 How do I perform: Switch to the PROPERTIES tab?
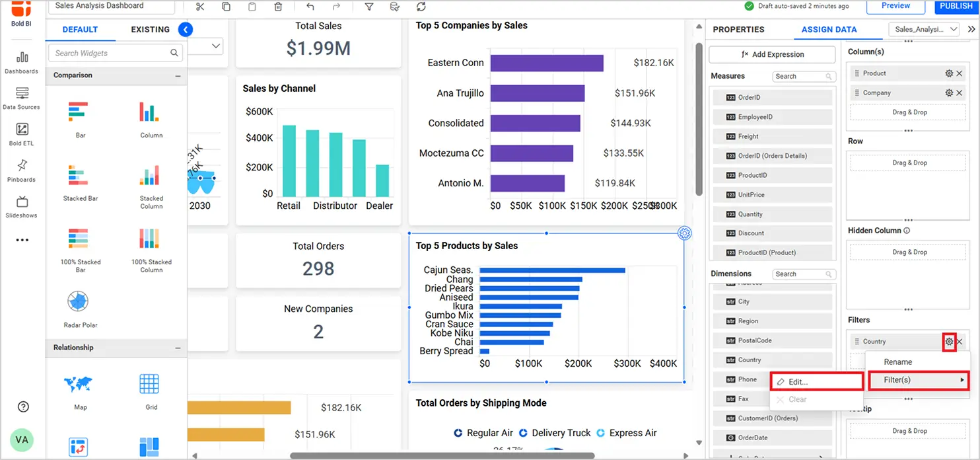click(x=738, y=30)
